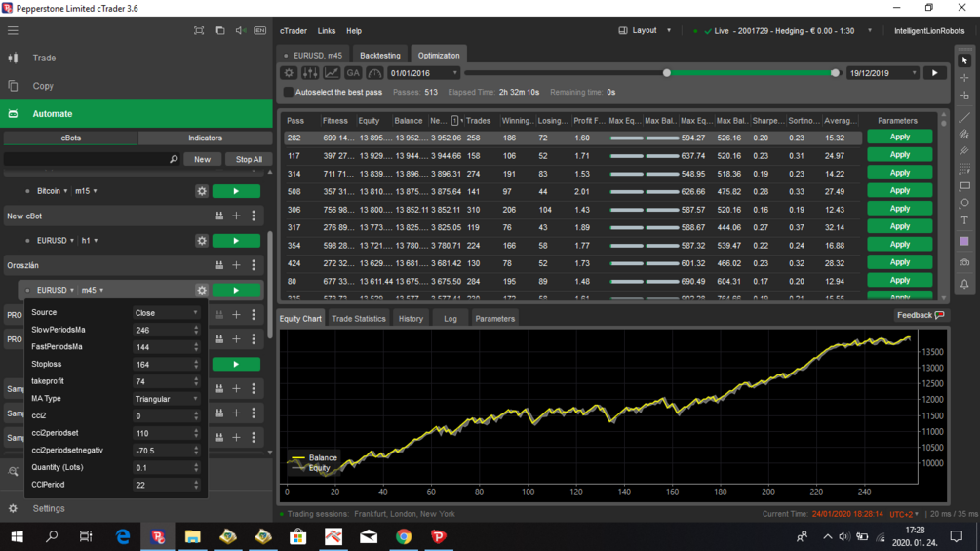This screenshot has width=980, height=551.
Task: Enable Autoselect the best pass checkbox
Action: (x=288, y=92)
